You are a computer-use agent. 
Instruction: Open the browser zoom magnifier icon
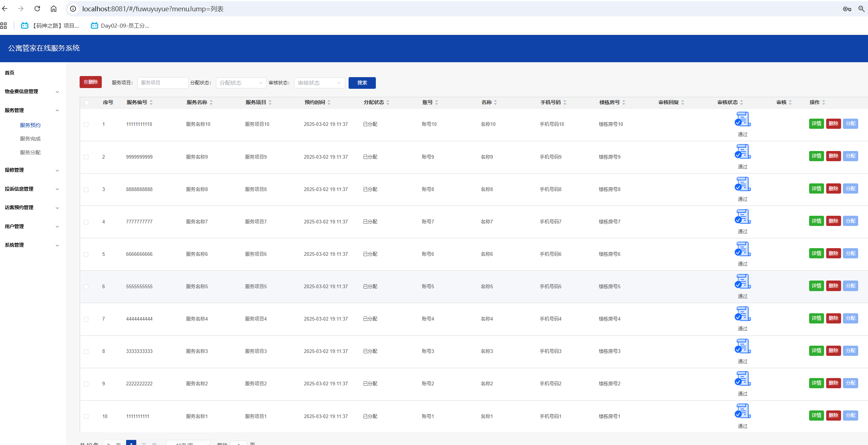click(861, 9)
